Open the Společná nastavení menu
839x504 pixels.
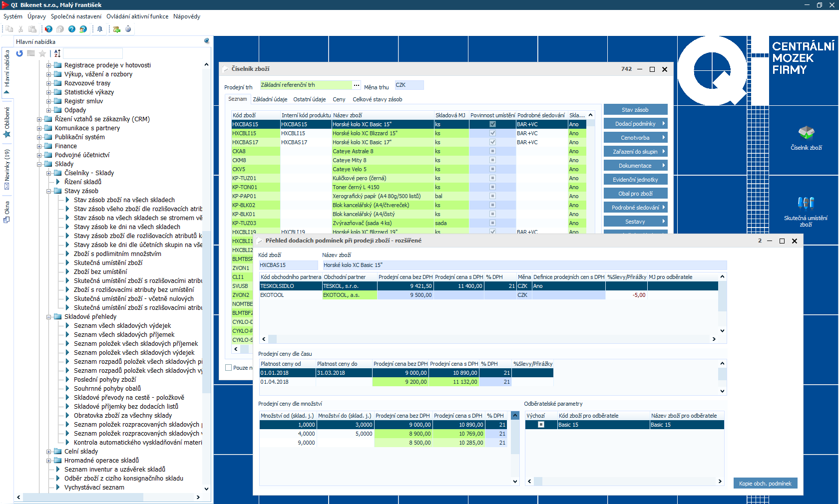76,16
